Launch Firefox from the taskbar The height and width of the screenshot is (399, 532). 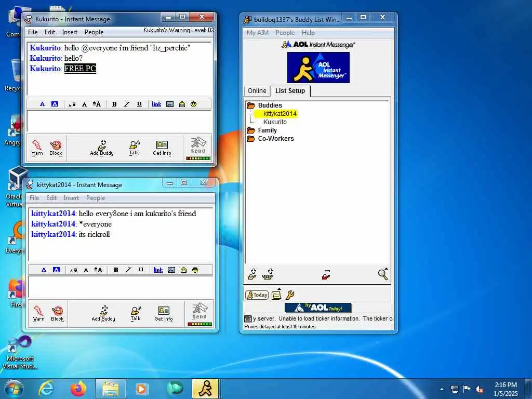78,389
